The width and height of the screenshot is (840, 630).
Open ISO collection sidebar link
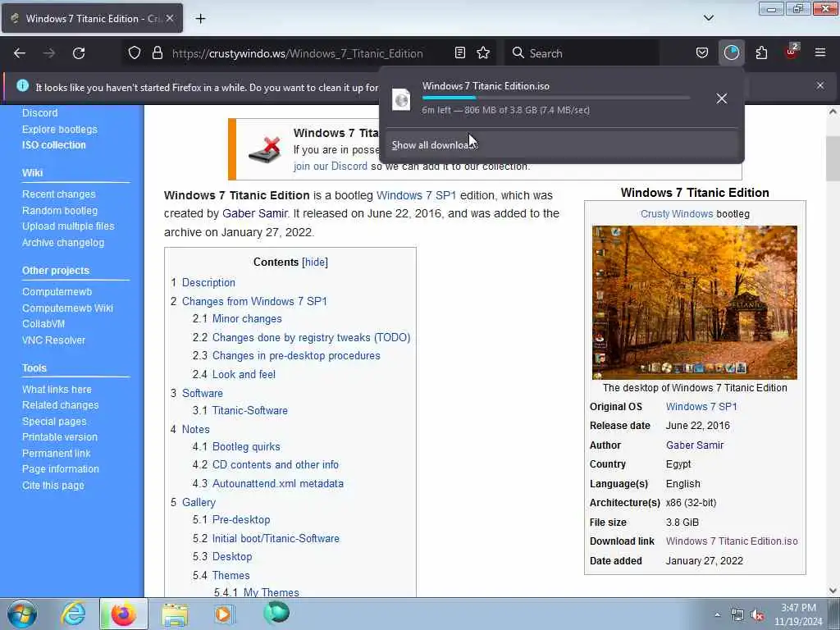pyautogui.click(x=53, y=145)
